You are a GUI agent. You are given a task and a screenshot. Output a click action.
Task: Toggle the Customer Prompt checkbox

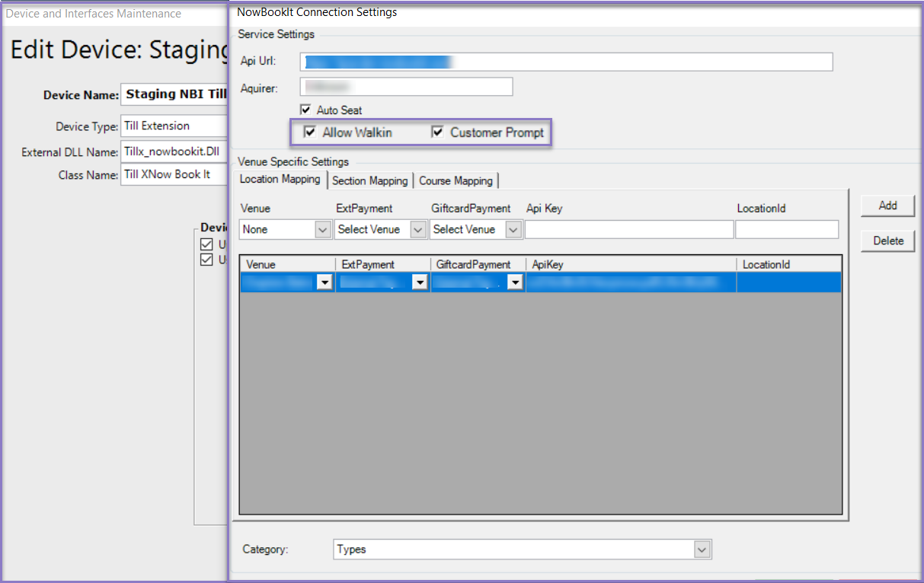tap(438, 132)
